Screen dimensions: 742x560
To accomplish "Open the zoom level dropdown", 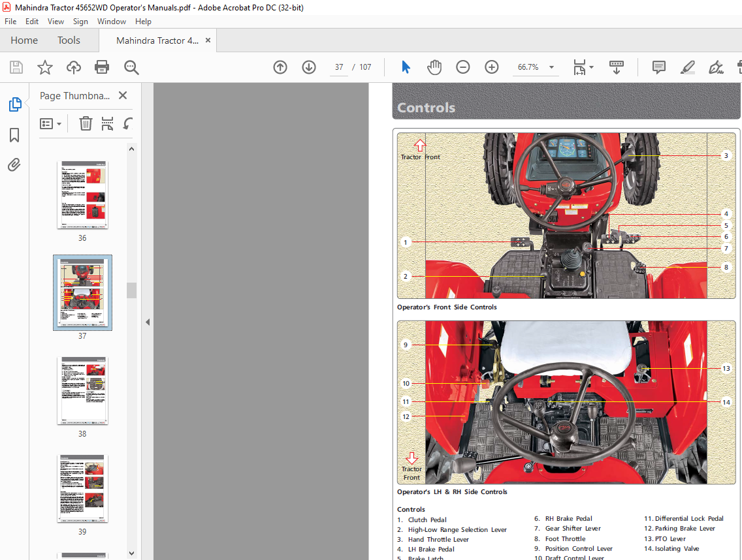I will tap(551, 67).
